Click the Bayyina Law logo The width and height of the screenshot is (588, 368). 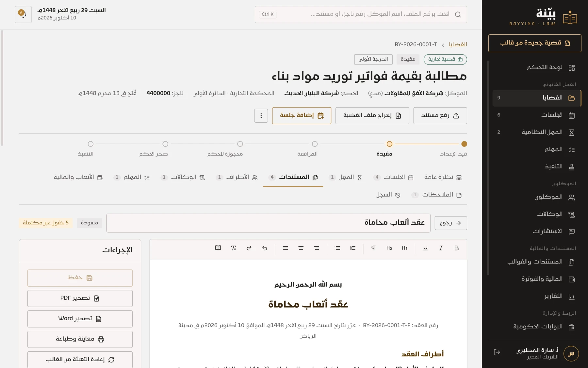coord(544,17)
